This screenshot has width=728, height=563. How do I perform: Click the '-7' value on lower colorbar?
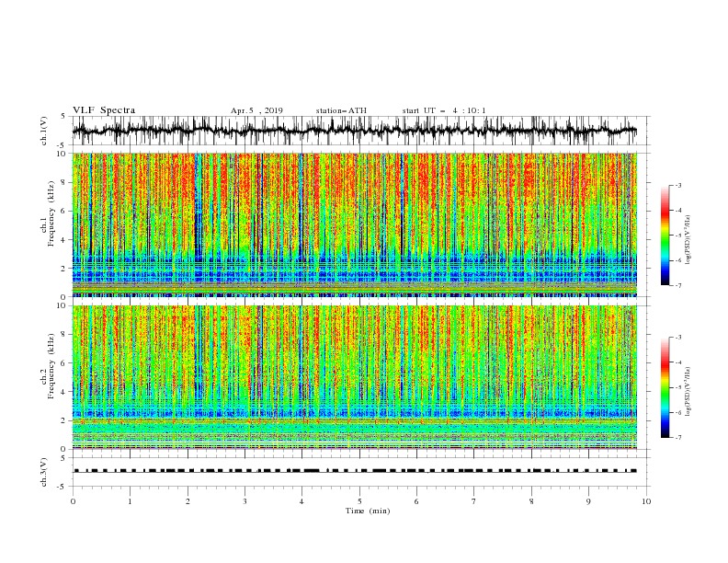point(677,437)
